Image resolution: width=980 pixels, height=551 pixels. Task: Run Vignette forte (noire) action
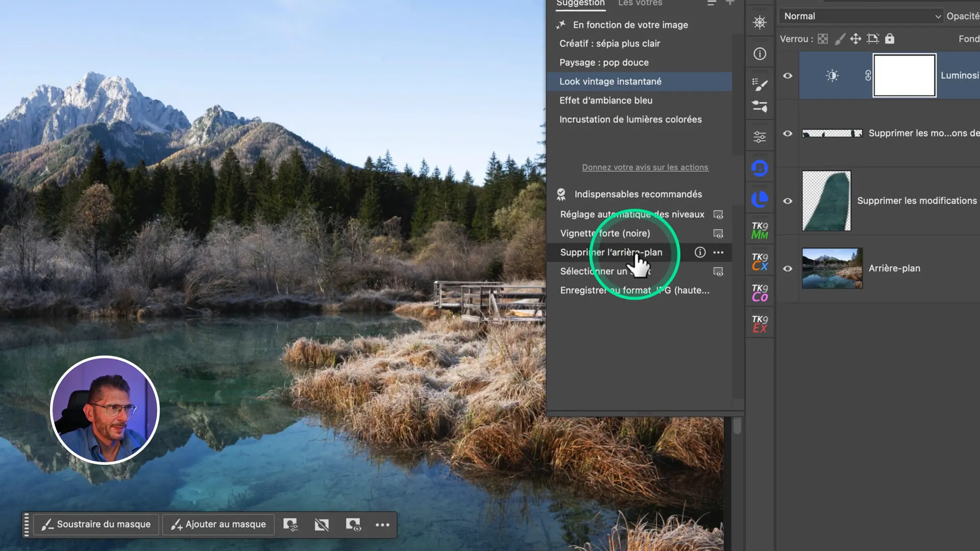click(x=605, y=233)
